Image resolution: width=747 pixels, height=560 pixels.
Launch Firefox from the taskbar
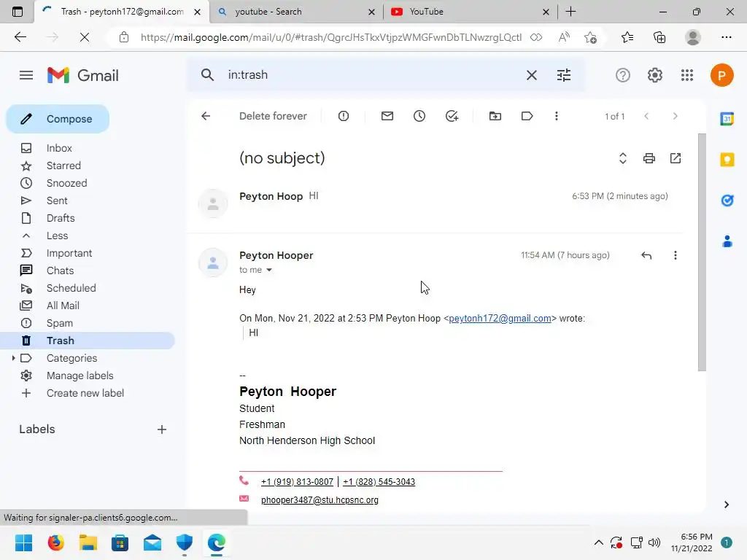[55, 542]
